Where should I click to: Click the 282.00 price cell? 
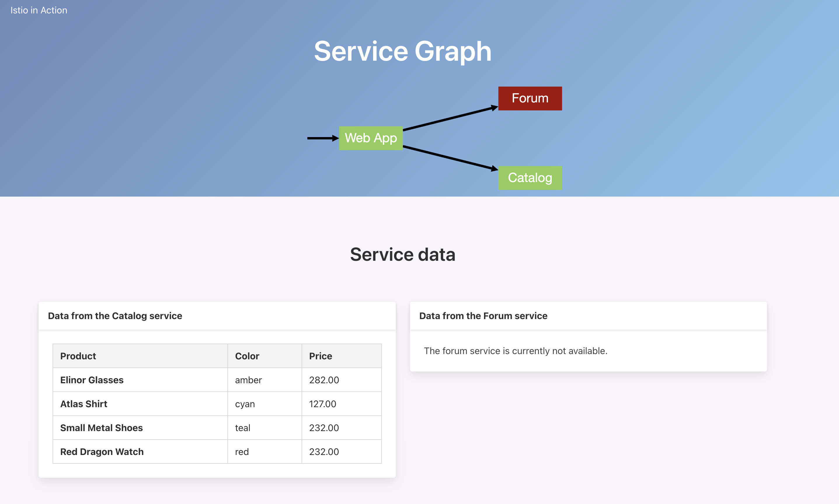(342, 380)
